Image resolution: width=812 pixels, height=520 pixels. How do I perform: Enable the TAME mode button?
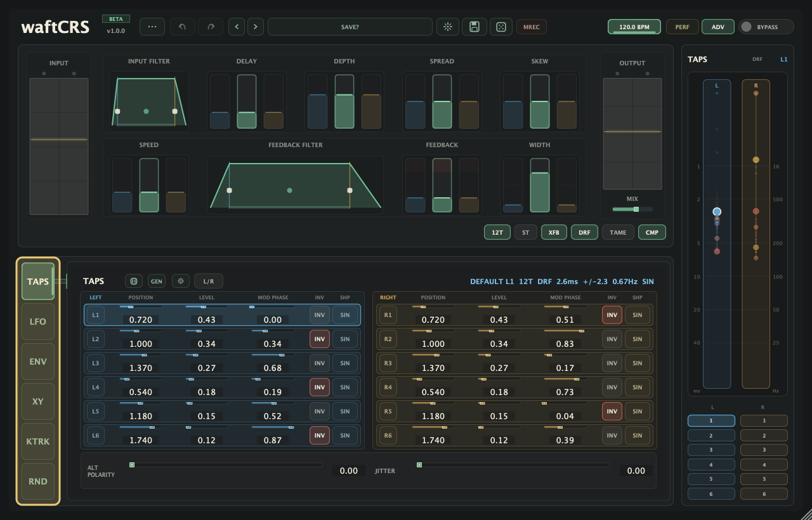click(618, 233)
